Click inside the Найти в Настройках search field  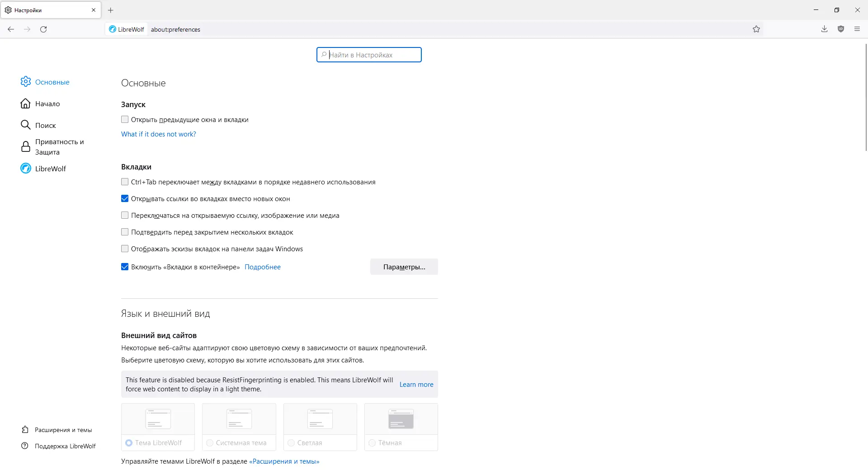pyautogui.click(x=369, y=55)
